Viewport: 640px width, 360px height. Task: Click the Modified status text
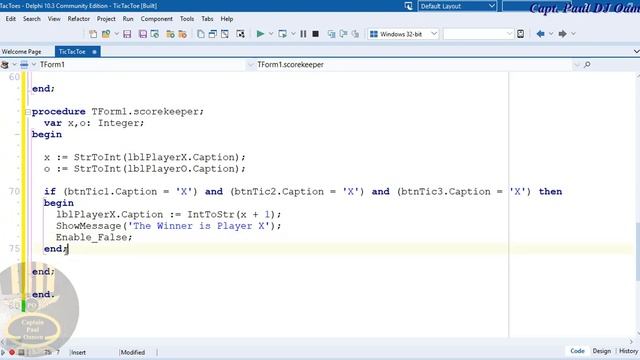[x=132, y=352]
